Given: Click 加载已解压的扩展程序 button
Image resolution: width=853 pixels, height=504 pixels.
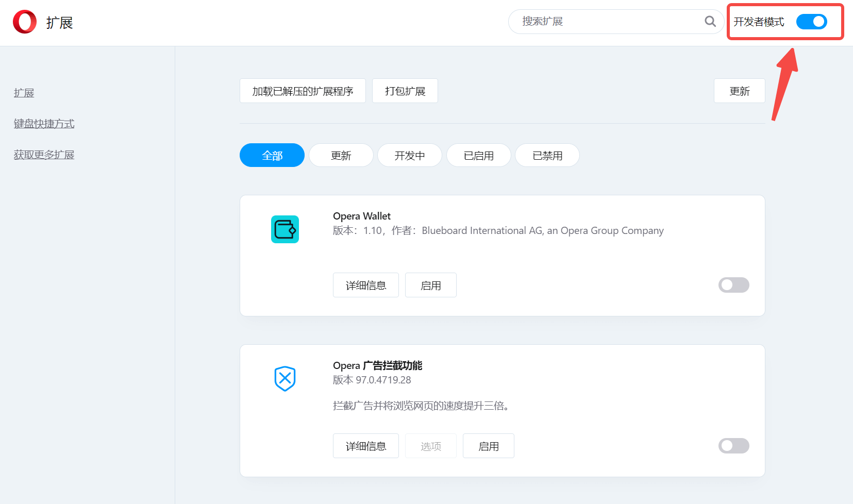Looking at the screenshot, I should click(x=303, y=91).
